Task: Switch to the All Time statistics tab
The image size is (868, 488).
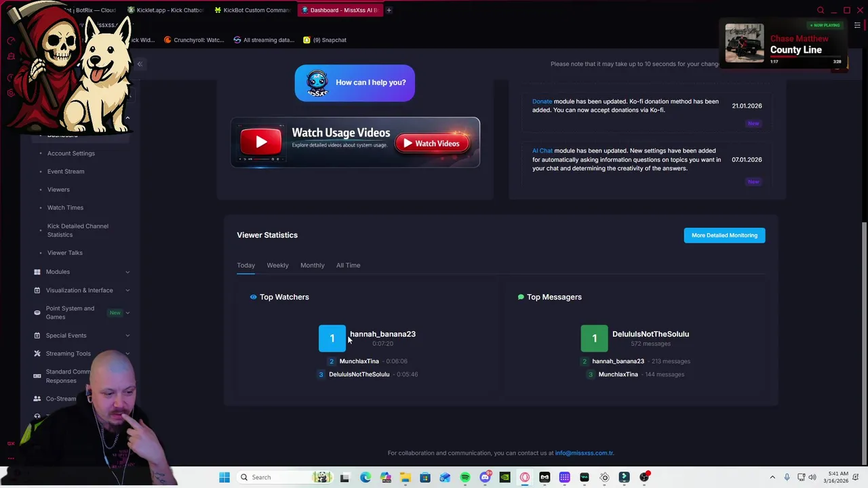Action: click(x=348, y=265)
